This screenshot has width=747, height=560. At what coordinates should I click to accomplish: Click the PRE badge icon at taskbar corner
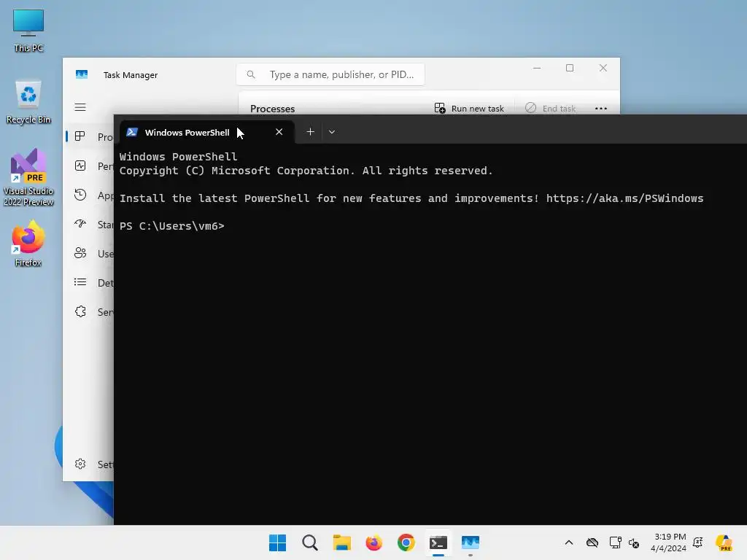point(724,542)
